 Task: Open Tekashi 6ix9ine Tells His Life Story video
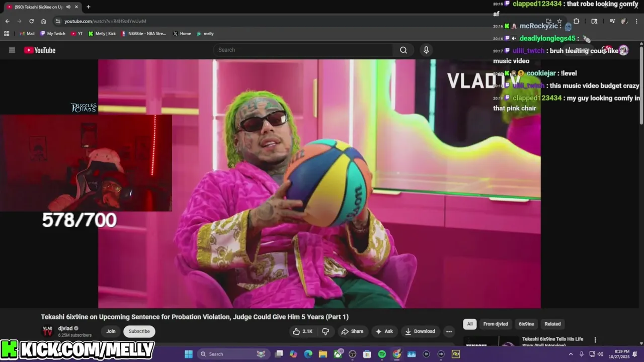click(x=552, y=341)
